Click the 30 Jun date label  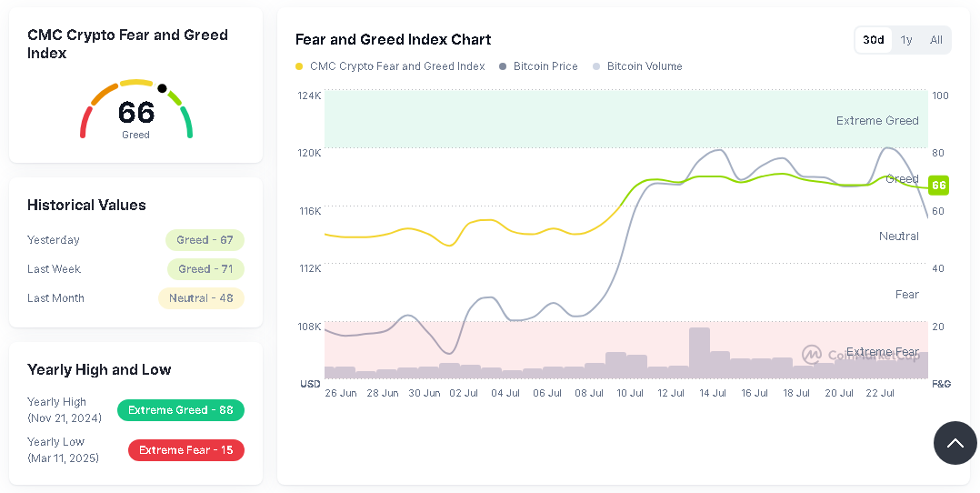pos(425,394)
